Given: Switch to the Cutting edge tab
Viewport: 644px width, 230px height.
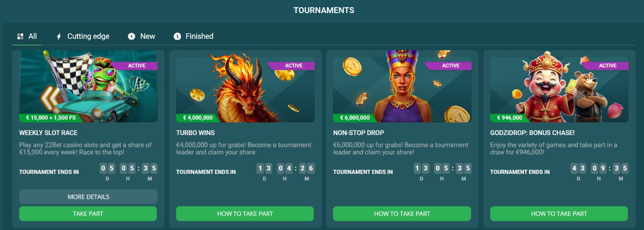Looking at the screenshot, I should 83,36.
